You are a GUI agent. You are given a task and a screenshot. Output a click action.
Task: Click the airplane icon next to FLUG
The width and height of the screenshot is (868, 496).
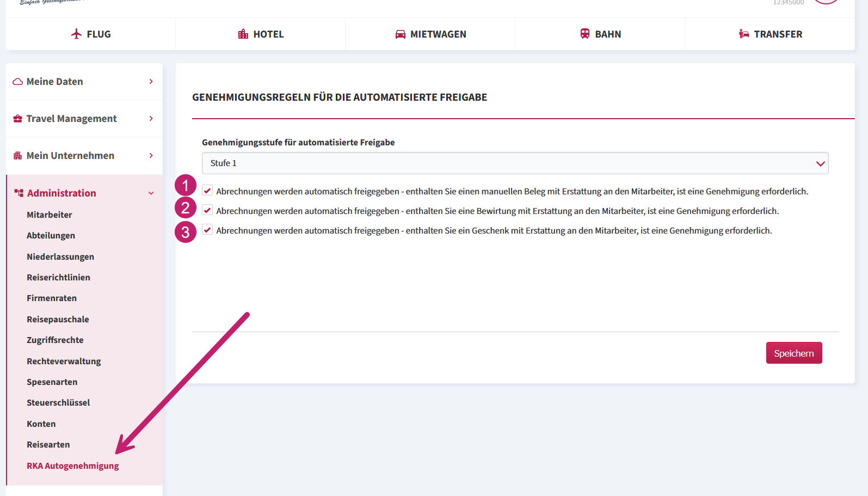click(77, 34)
